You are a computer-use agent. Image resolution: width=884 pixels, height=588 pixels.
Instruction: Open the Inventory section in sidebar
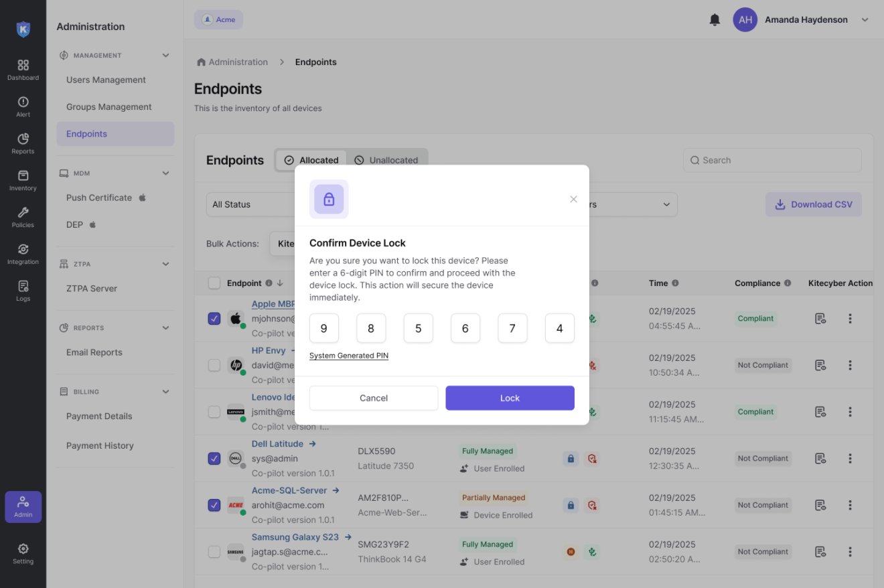click(23, 179)
